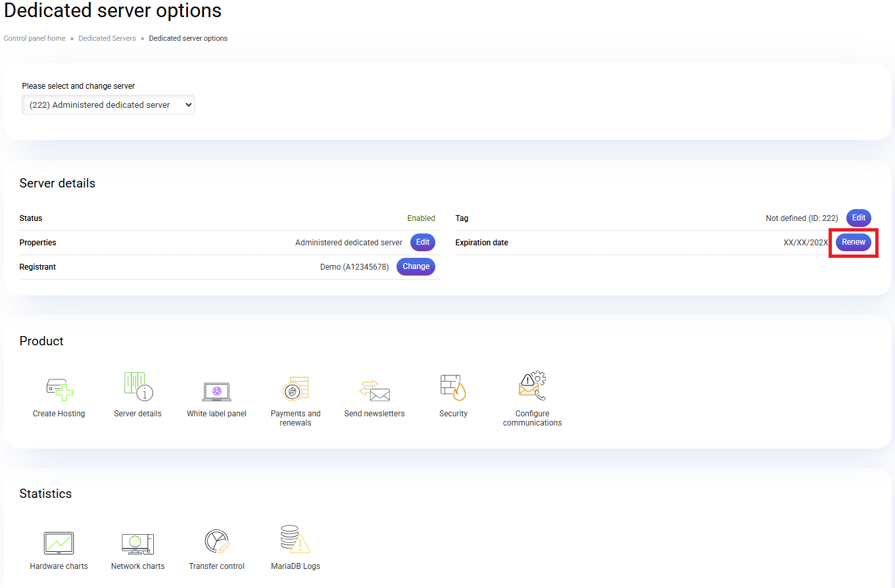
Task: Open the Create Hosting icon
Action: pos(59,389)
